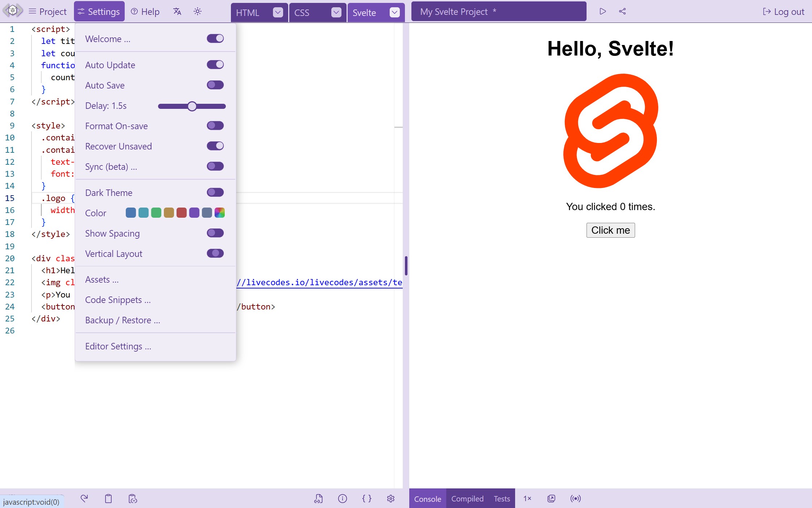The height and width of the screenshot is (508, 812).
Task: Switch to the Compiled tab
Action: point(467,499)
